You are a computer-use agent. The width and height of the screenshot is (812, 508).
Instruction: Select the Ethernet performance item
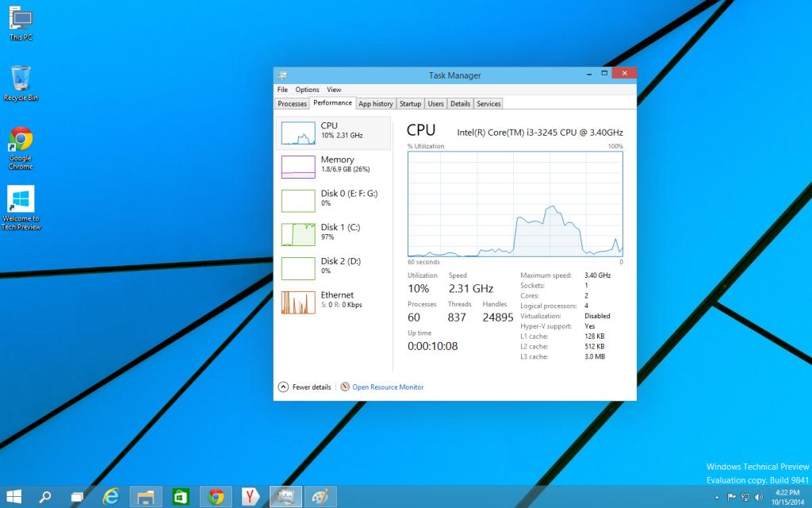(333, 301)
